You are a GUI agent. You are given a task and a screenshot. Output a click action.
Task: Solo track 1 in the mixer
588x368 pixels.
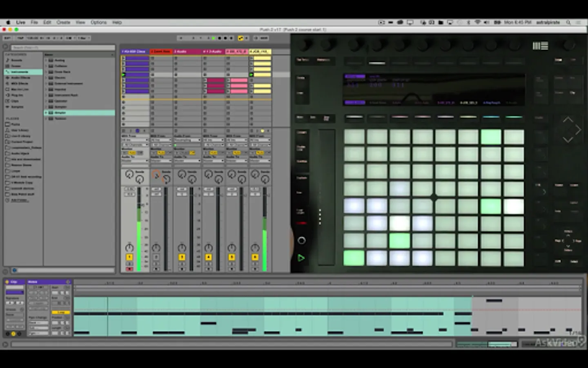[x=129, y=264]
